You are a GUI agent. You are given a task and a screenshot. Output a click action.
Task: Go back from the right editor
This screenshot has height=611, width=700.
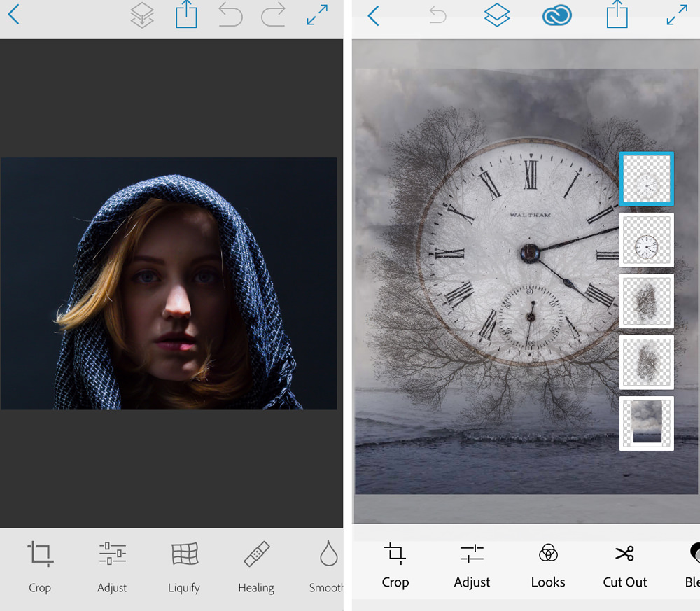pyautogui.click(x=373, y=15)
